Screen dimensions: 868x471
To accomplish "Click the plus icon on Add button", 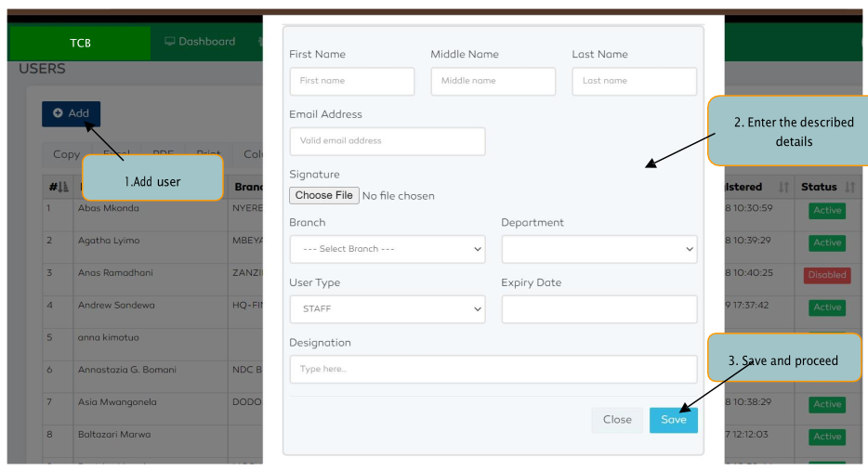I will click(x=58, y=113).
